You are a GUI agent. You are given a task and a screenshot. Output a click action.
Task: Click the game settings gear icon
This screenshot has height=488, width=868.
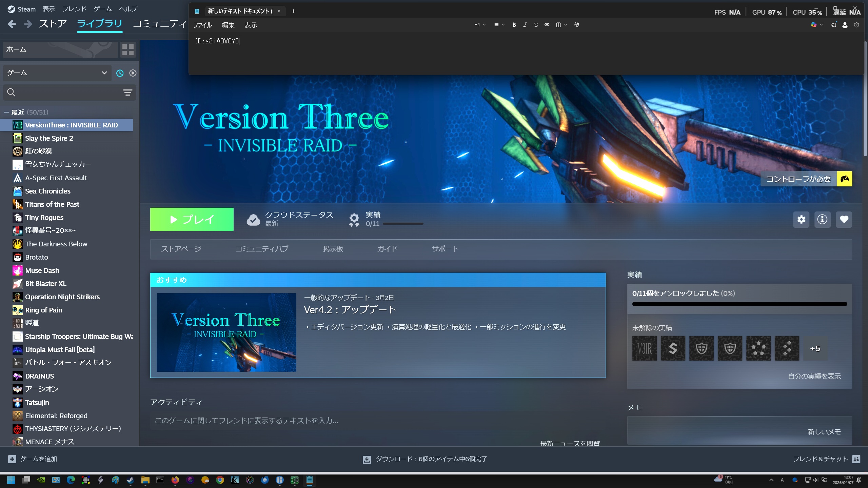pyautogui.click(x=801, y=220)
